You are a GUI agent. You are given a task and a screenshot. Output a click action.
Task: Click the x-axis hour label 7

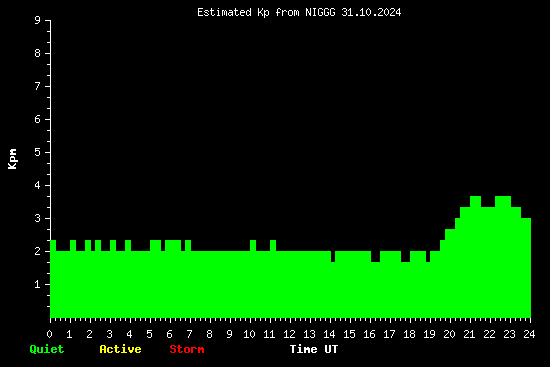click(x=189, y=334)
